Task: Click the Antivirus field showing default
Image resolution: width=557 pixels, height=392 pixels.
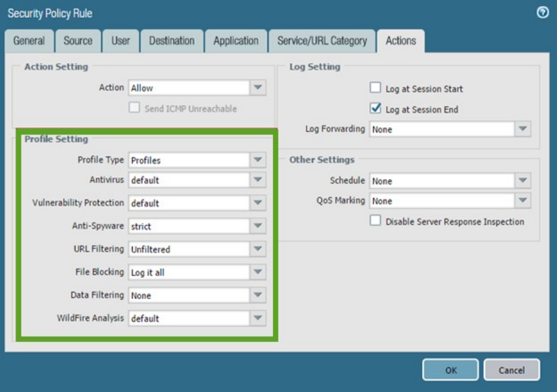Action: [x=189, y=180]
